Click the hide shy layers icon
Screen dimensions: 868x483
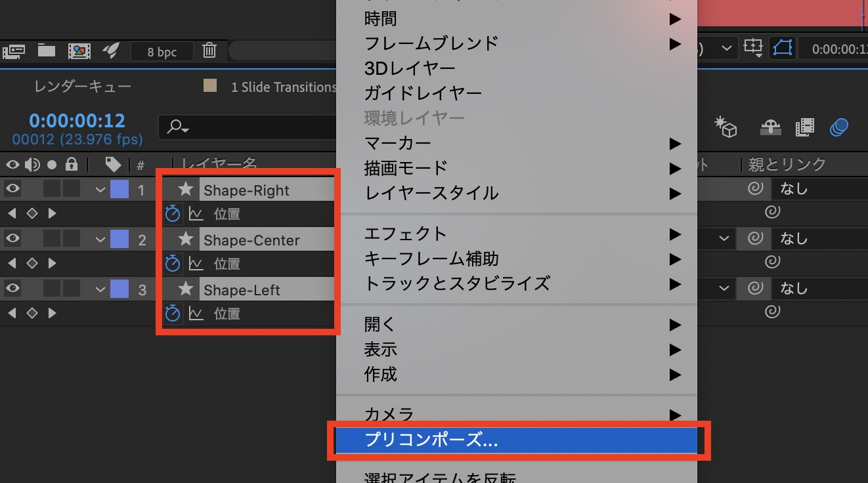(x=771, y=127)
